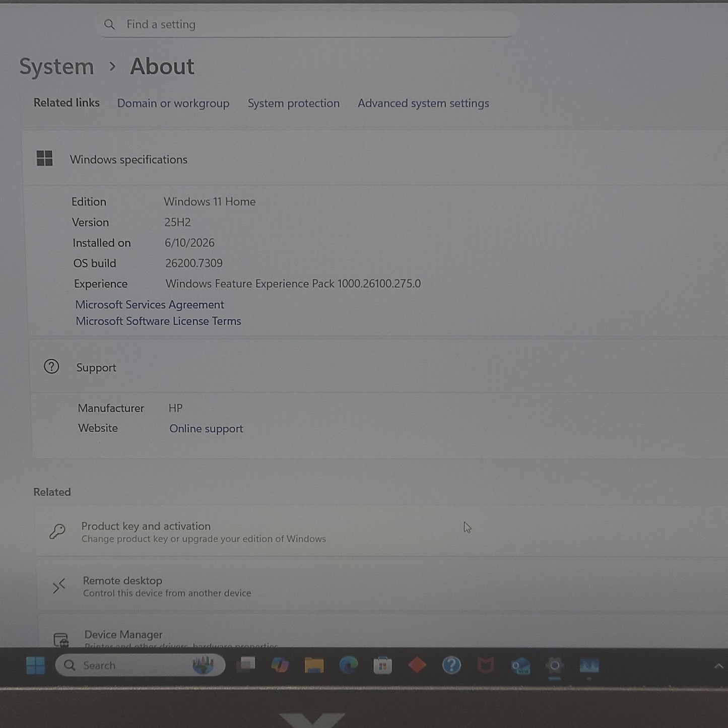Click the Search highlights image in taskbar search
728x728 pixels.
(x=204, y=666)
